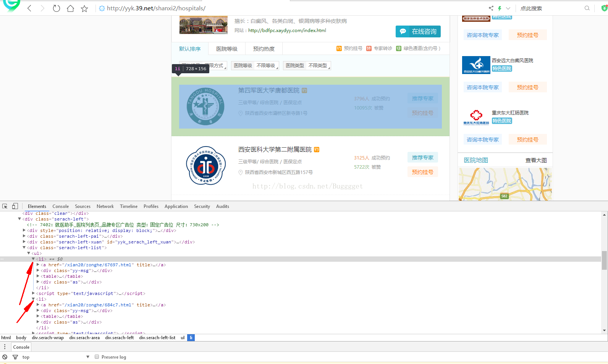Click the 重庆东大肛肠医院 red cross logo

(476, 117)
